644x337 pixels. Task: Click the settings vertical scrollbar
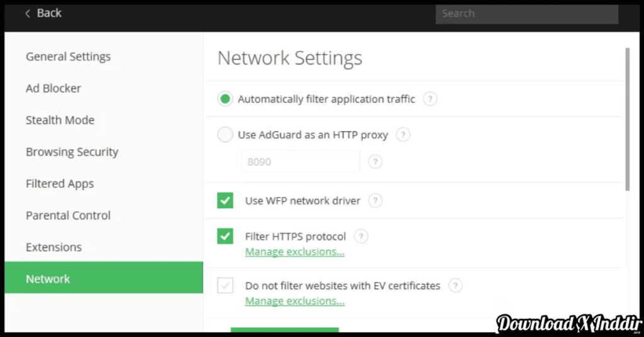(x=627, y=119)
